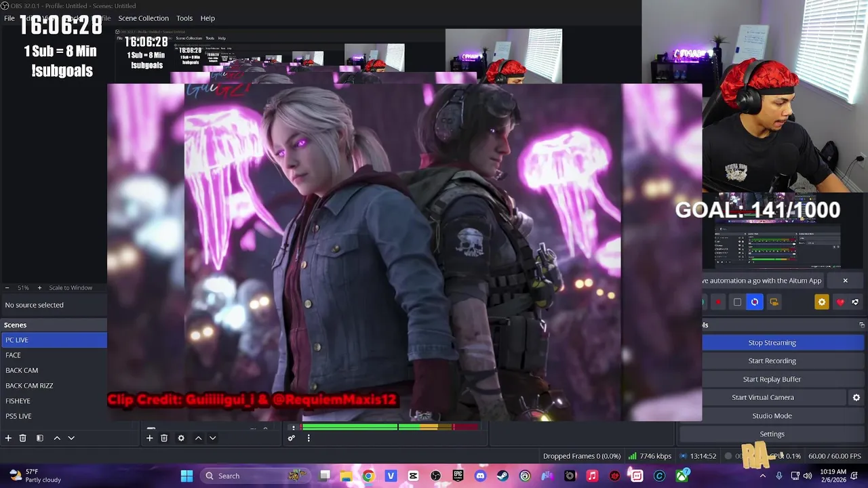
Task: Click the Aitum logo icon in plugin toolbar
Action: coord(855,302)
